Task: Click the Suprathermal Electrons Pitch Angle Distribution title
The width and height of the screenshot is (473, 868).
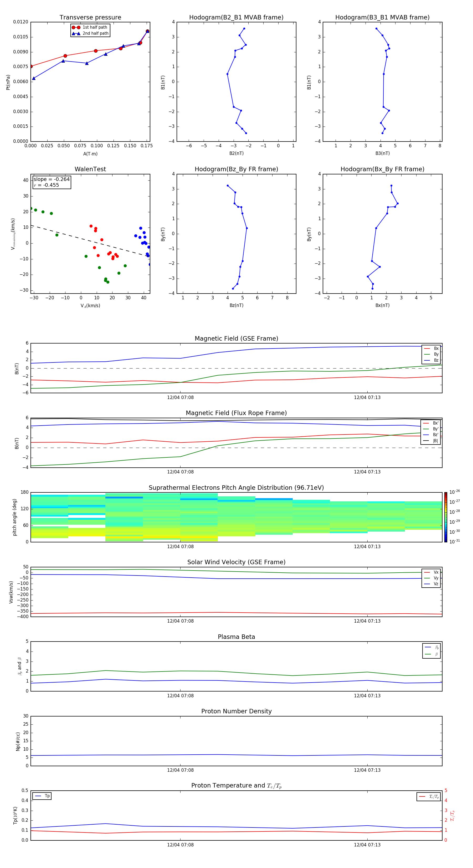Action: [236, 488]
